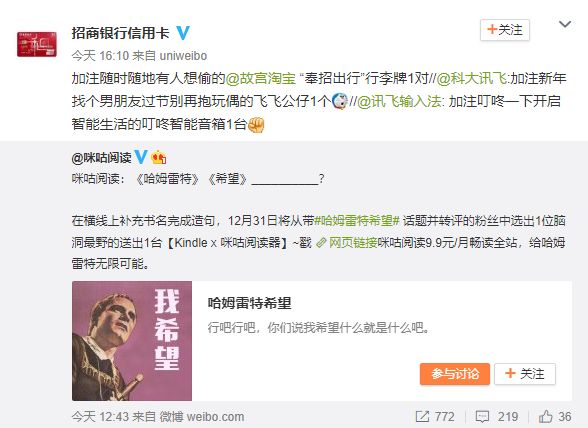
Task: Click the doll emoji after 飞飞公仔1个
Action: pyautogui.click(x=340, y=102)
